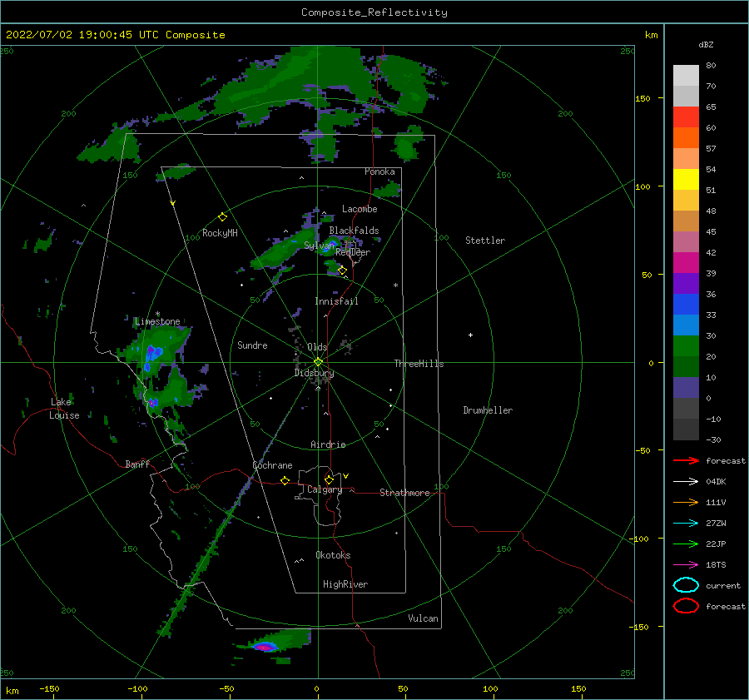Click the red 60–65 dBZ swatch

686,117
